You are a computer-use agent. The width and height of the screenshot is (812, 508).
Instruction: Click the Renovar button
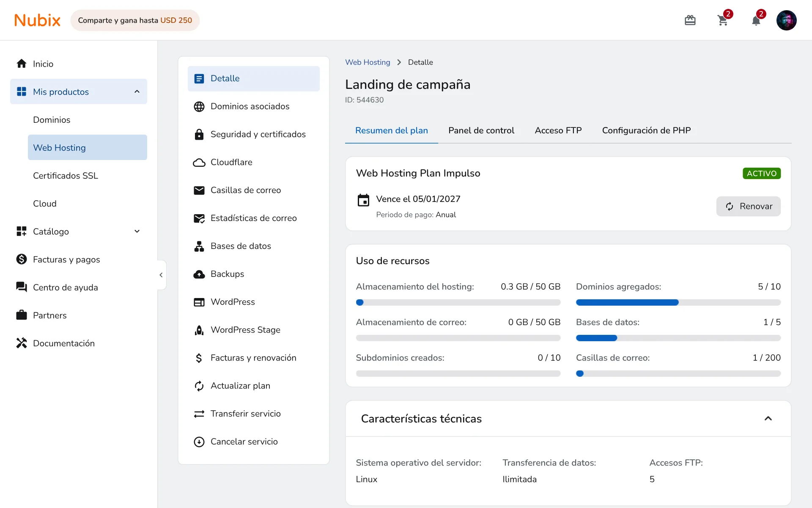[x=748, y=206]
